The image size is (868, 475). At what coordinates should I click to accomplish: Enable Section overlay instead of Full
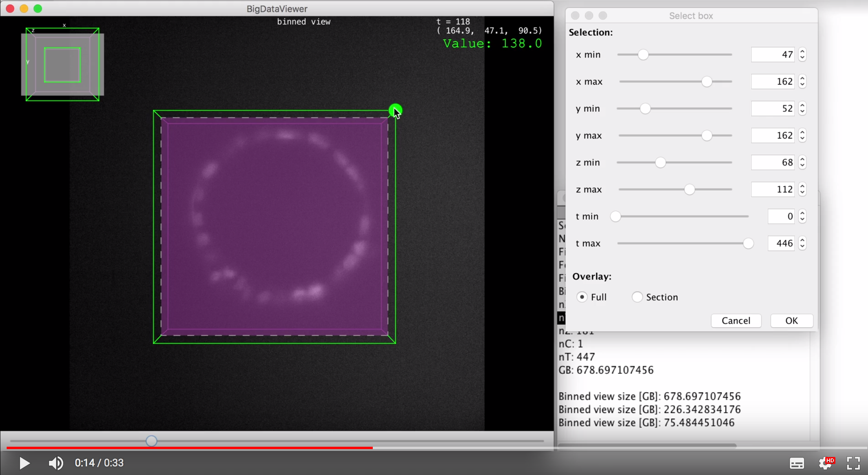point(637,297)
